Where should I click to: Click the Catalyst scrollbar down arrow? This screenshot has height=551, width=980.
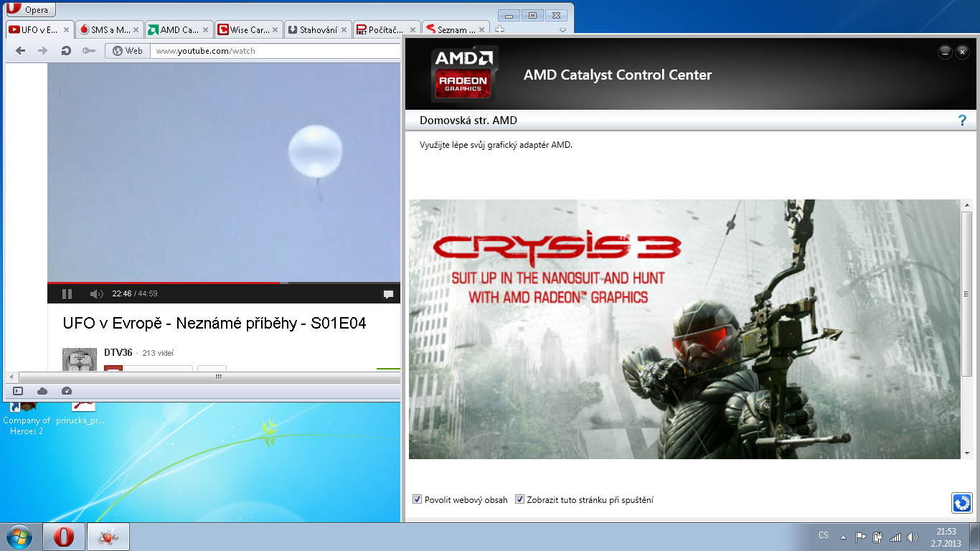coord(966,453)
